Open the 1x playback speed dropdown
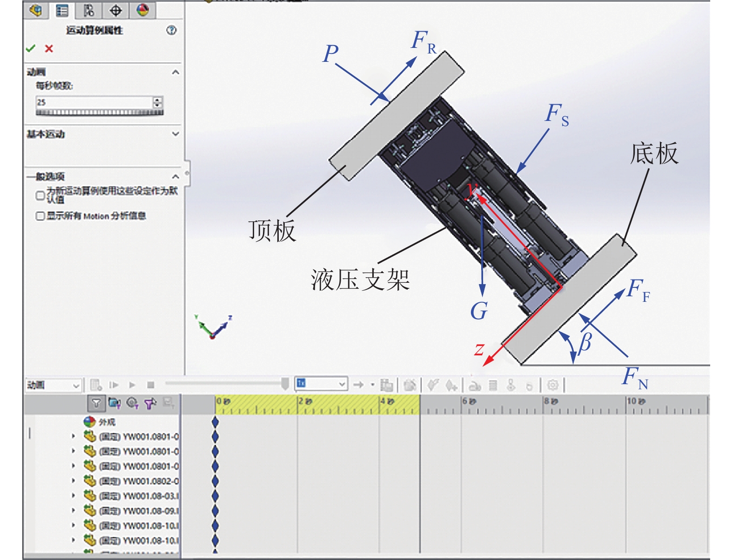 point(321,384)
